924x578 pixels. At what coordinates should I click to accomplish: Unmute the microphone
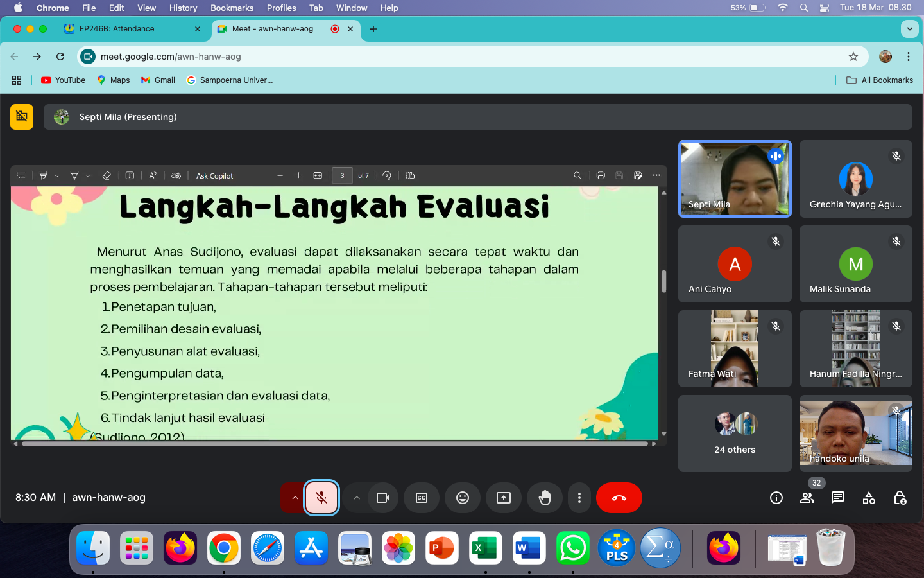(321, 498)
